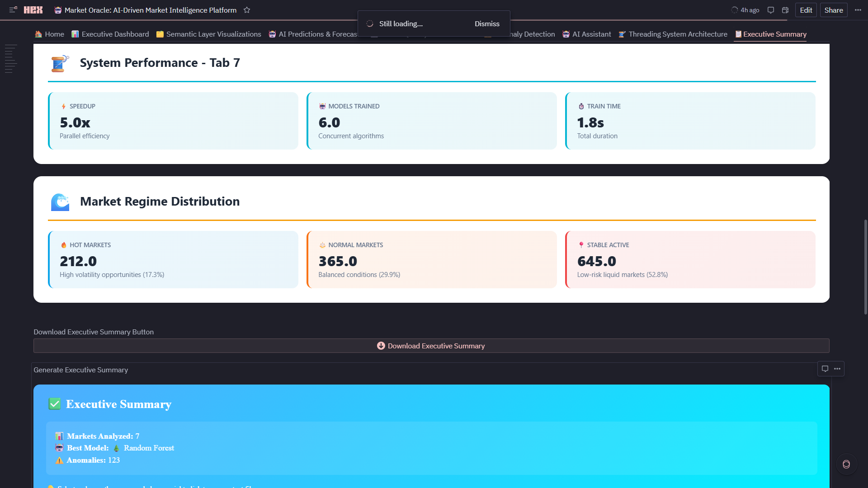Click the Share button
Screen dimensions: 868x488
click(833, 10)
